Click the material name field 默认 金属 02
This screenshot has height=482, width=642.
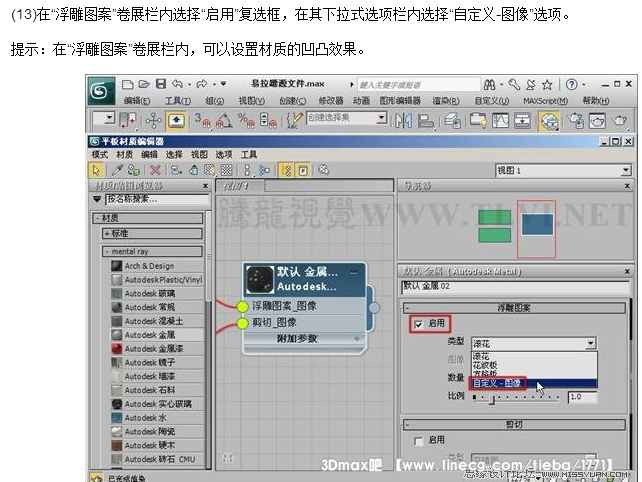516,286
